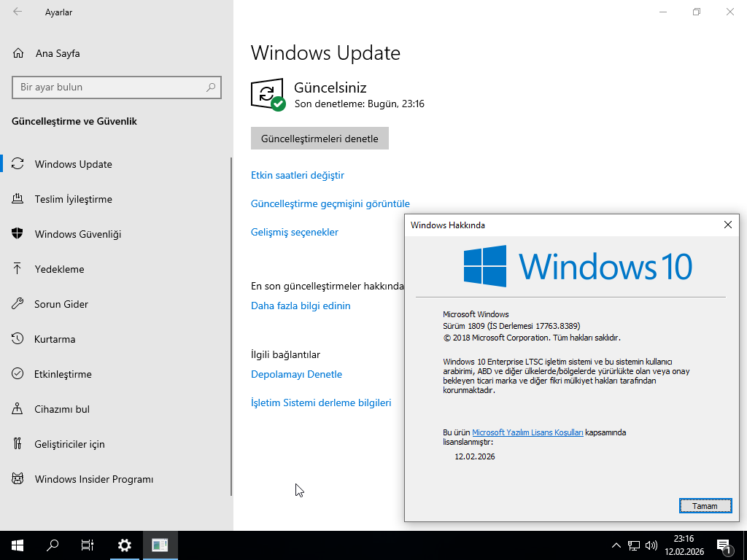
Task: Open Etkinleştirme settings page
Action: 63,374
